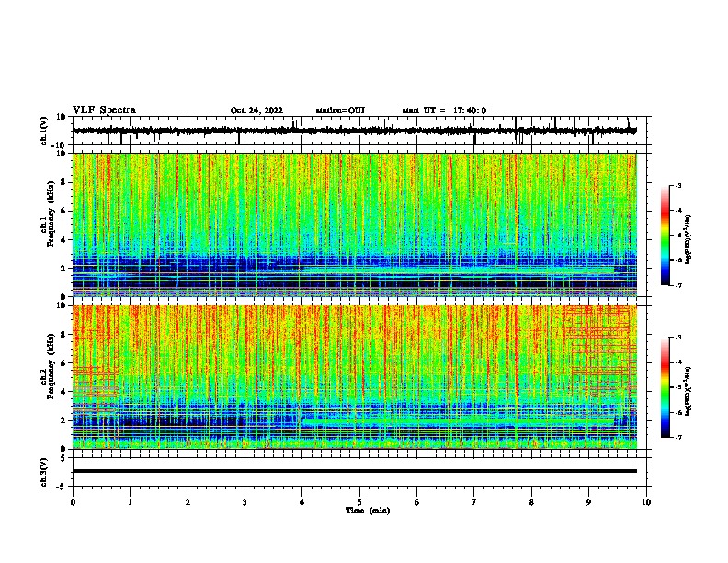
Task: Click inside the ch.1 spectrogram plot
Action: 355,224
